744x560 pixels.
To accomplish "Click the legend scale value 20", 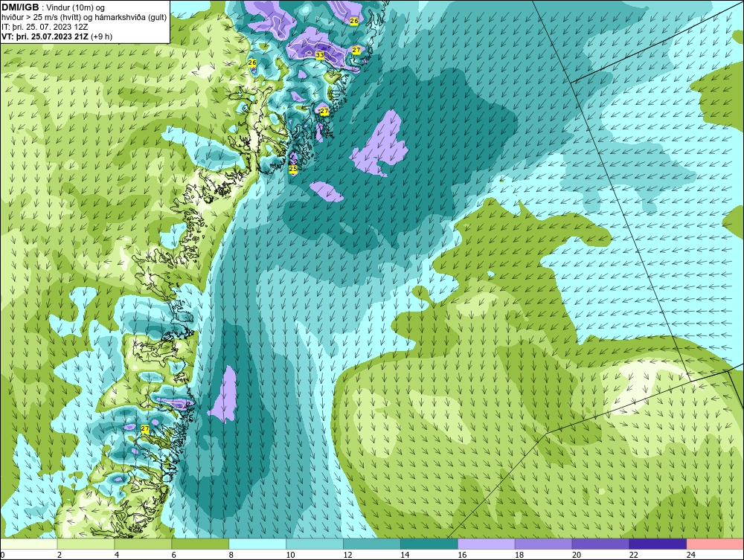I will (x=577, y=555).
